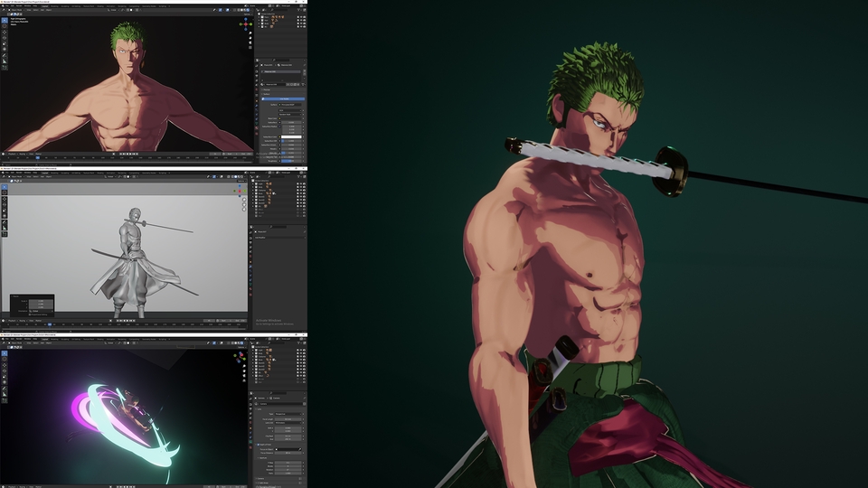
Task: Activate the Rotate tool in top window toolbar
Action: [x=5, y=38]
